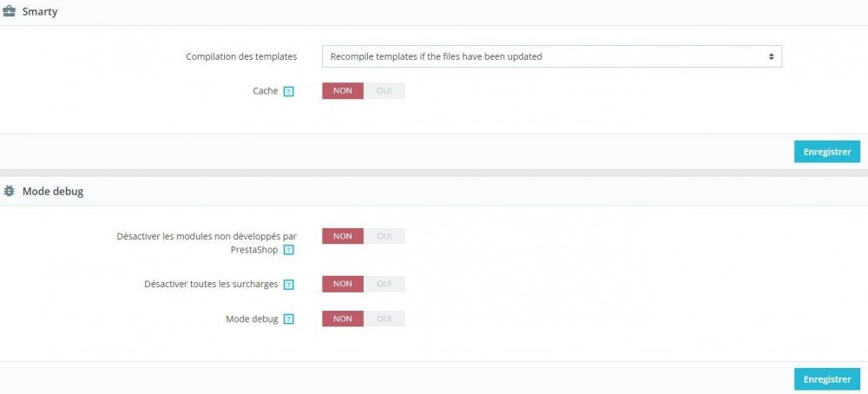Click the template compilation dropdown arrow

point(771,56)
